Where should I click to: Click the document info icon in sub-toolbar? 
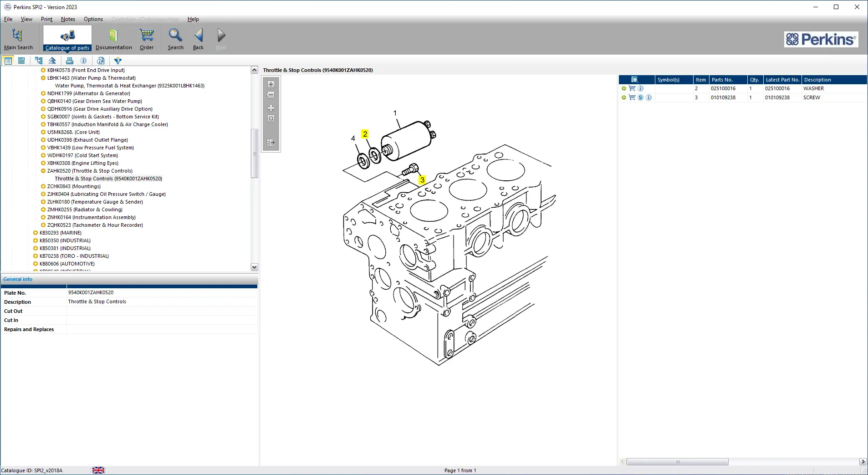[x=101, y=61]
